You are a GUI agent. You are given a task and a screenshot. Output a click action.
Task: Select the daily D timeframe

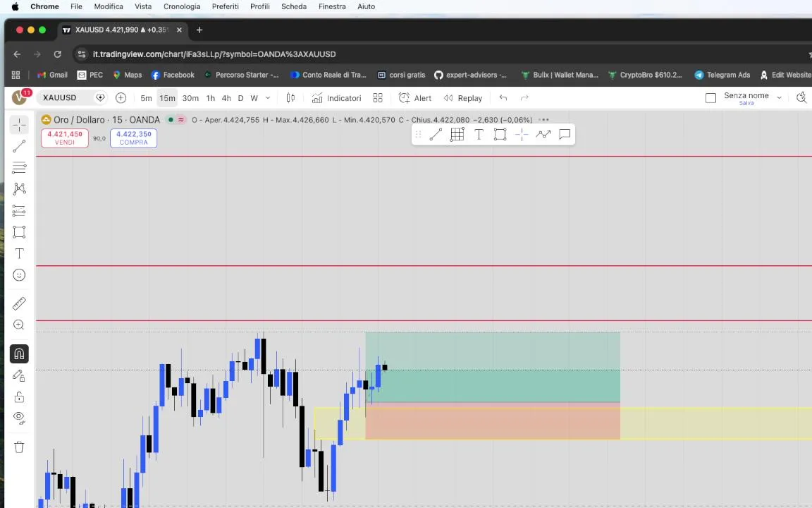point(240,98)
